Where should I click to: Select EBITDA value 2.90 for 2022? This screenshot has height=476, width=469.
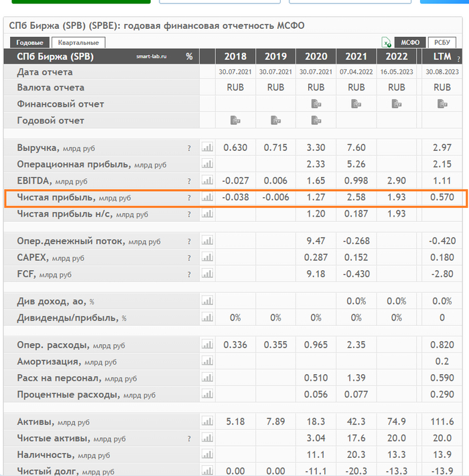[x=397, y=180]
